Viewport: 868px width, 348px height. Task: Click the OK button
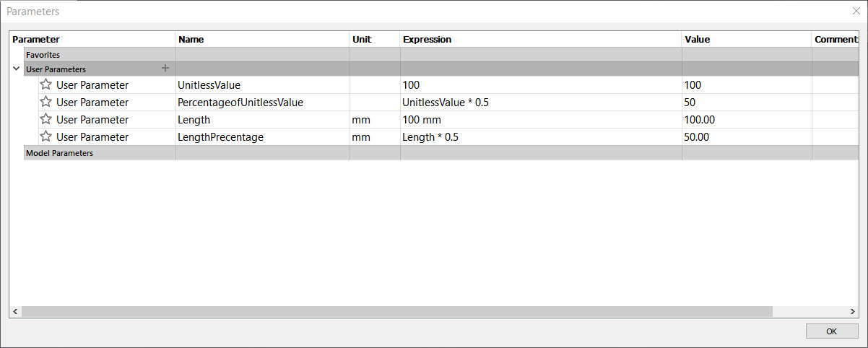[x=831, y=331]
